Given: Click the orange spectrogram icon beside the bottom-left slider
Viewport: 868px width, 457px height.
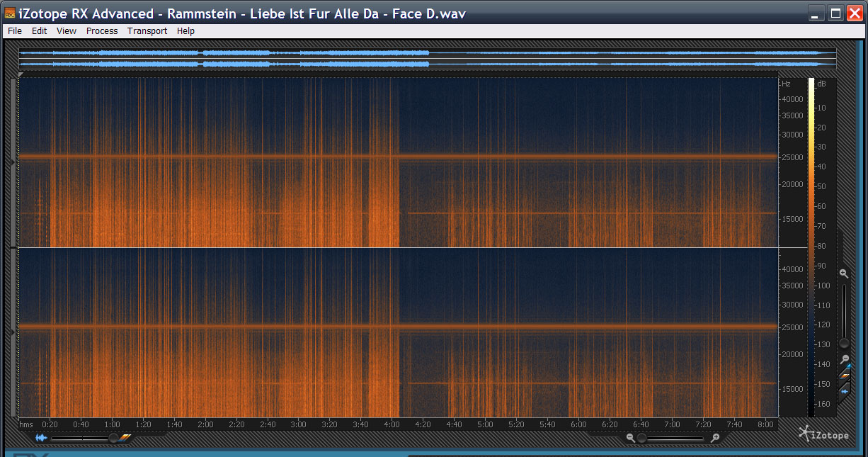Looking at the screenshot, I should tap(125, 438).
